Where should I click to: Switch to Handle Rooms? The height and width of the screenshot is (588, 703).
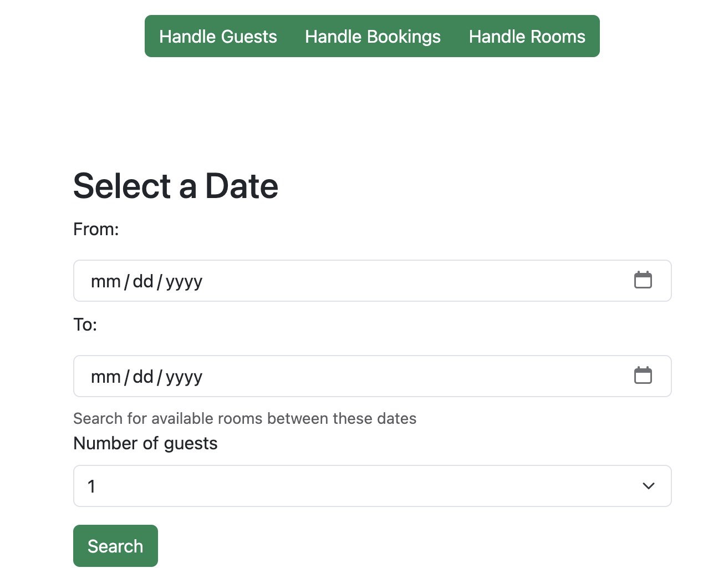(527, 36)
